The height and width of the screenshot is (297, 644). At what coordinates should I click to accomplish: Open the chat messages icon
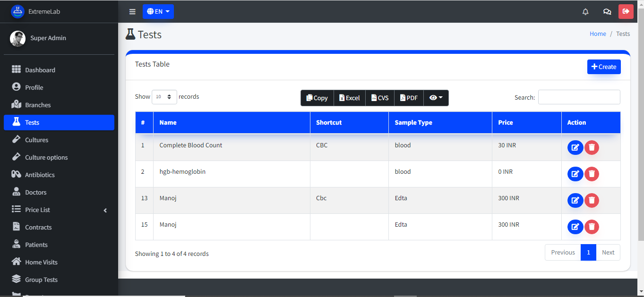pyautogui.click(x=607, y=12)
